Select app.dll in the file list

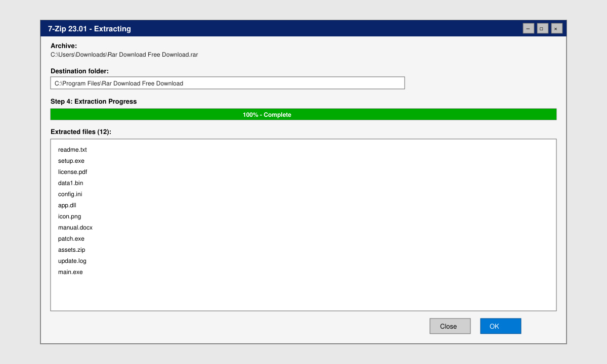pyautogui.click(x=67, y=205)
